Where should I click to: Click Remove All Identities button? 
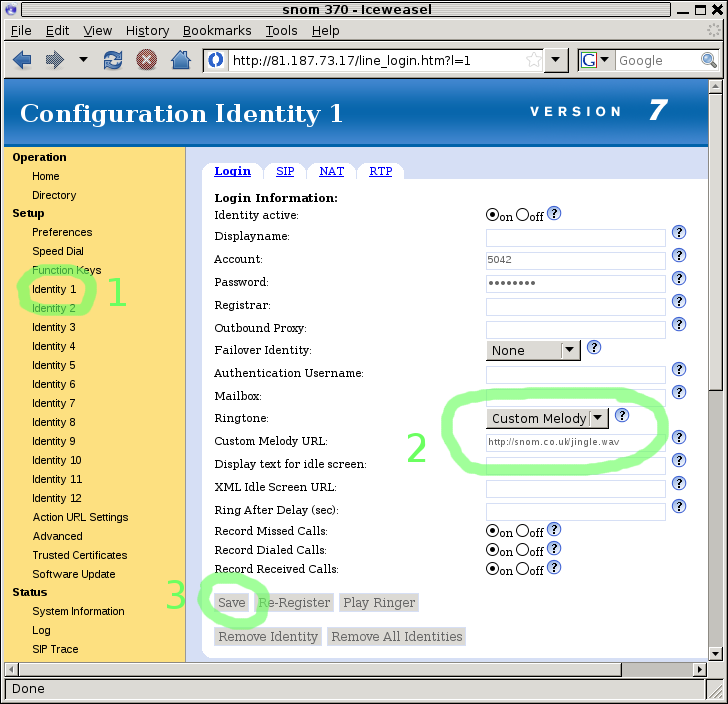(396, 636)
